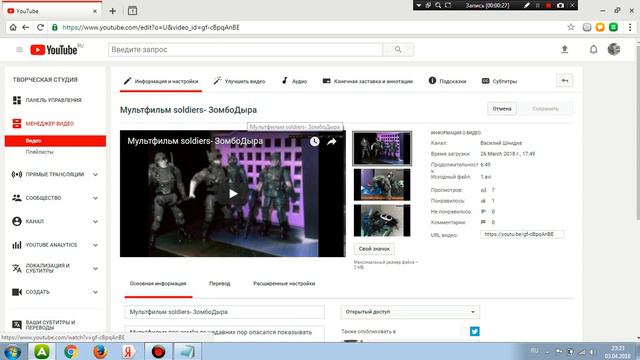Screen dimensions: 640x360
Task: Open the notifications bell
Action: (x=593, y=49)
